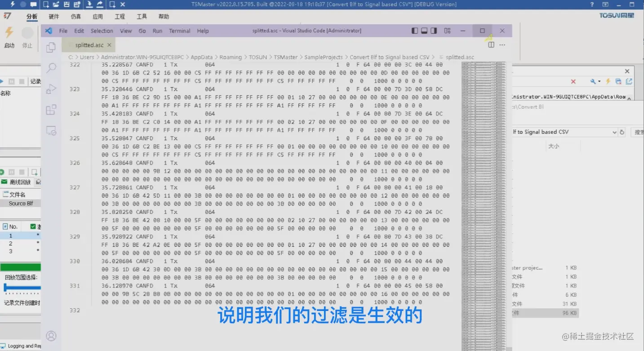Open the Edit menu in VS Code

click(79, 31)
